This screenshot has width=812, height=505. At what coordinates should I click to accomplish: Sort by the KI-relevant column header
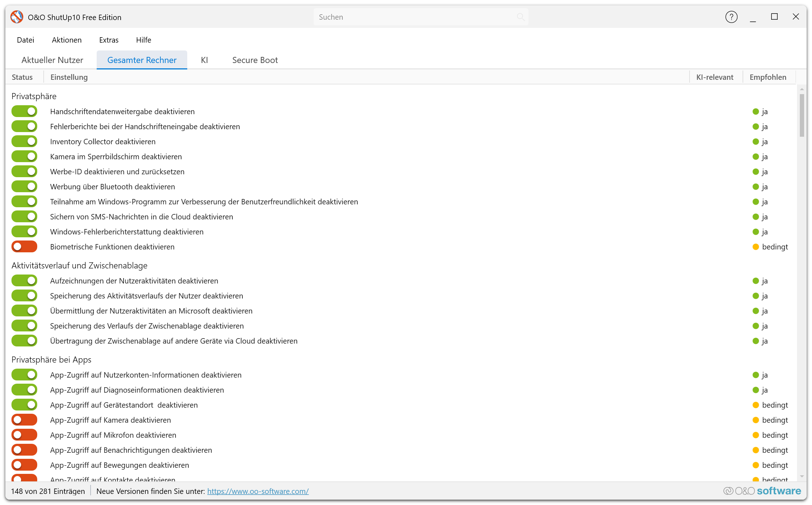click(715, 77)
